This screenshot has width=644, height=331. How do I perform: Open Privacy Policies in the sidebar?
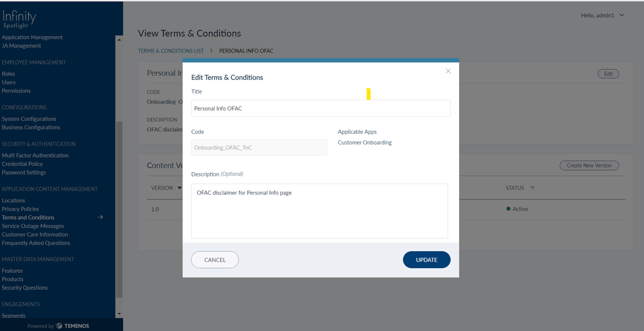[20, 209]
